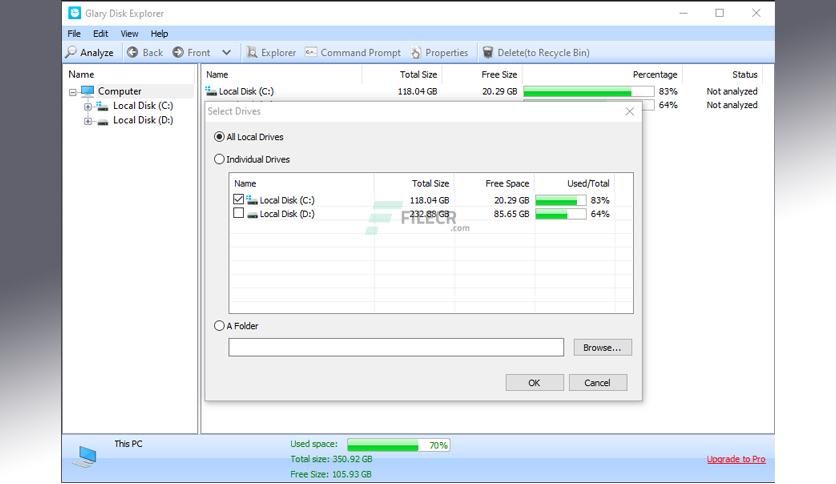Screen dimensions: 836x484
Task: Select the Individual Drives option
Action: click(x=219, y=159)
